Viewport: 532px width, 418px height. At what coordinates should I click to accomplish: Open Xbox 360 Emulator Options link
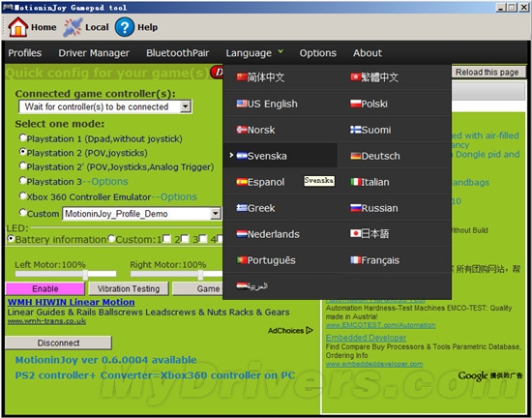[x=179, y=196]
